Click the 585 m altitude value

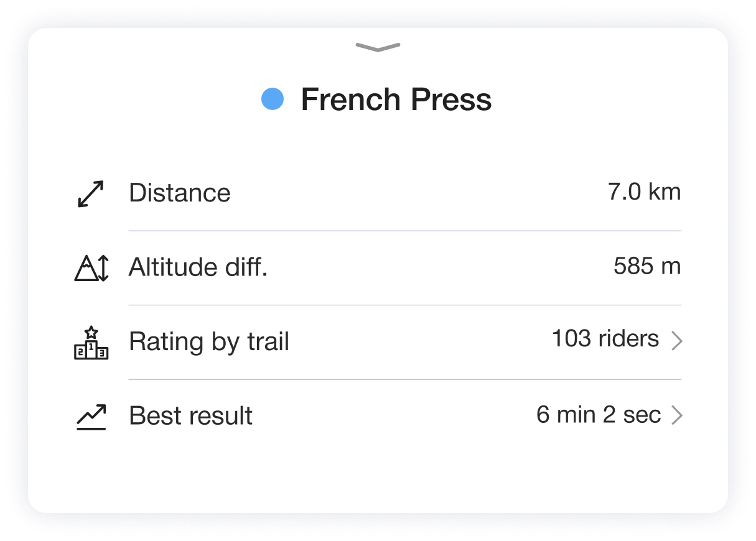tap(647, 267)
